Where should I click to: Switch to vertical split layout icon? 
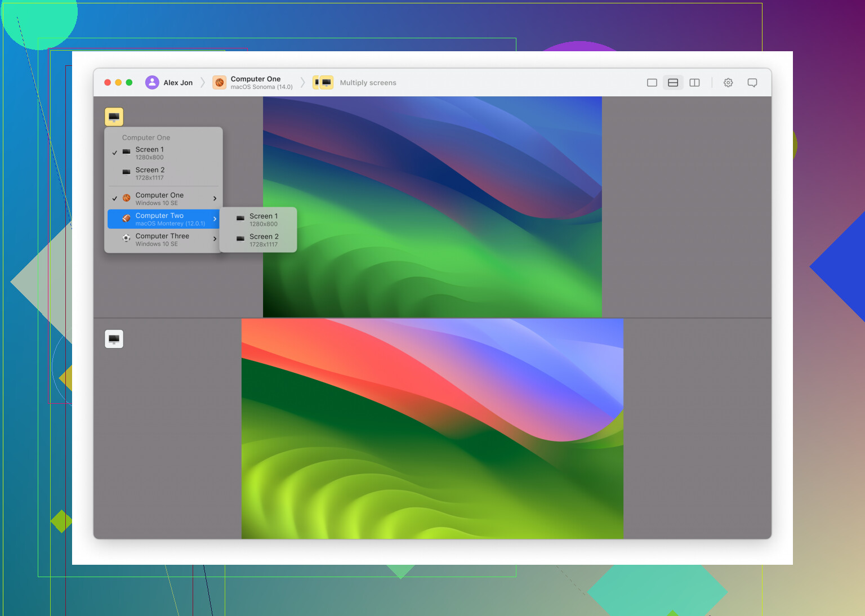tap(694, 83)
